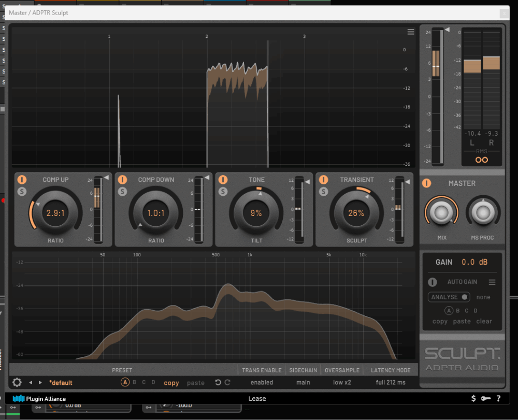Open the settings gear in preset bar
The width and height of the screenshot is (518, 420).
pos(17,383)
